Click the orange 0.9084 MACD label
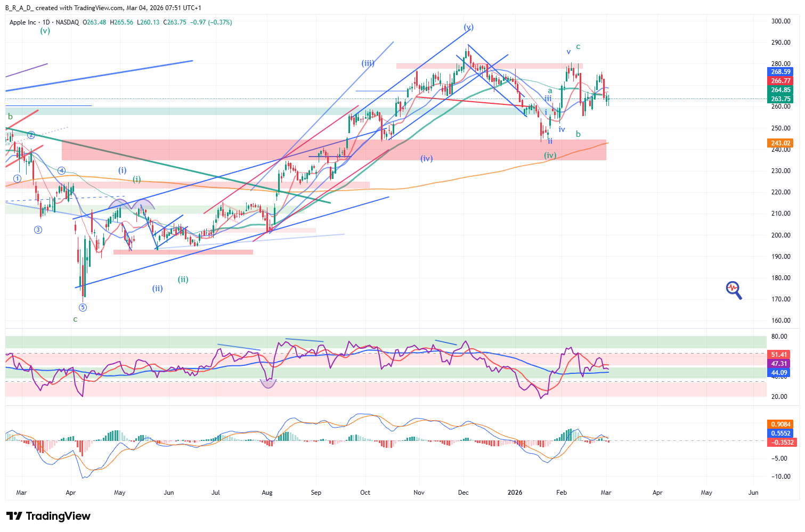805x532 pixels. point(780,424)
